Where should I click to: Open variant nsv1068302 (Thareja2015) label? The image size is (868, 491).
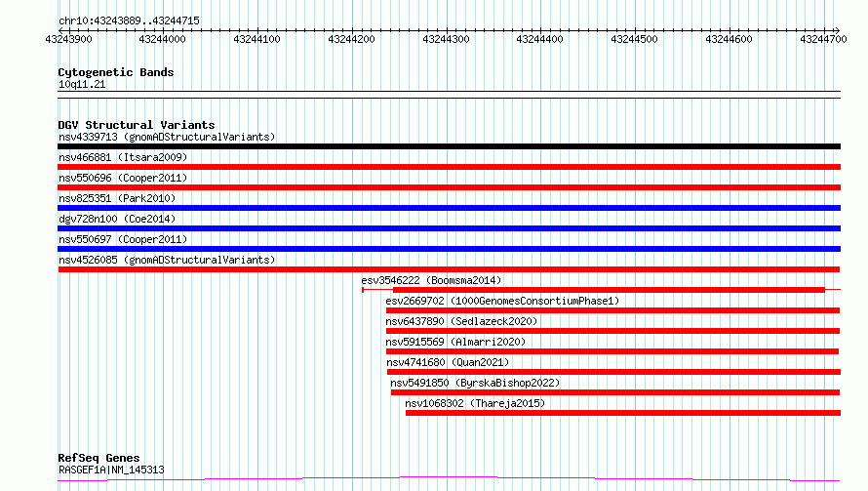click(475, 403)
